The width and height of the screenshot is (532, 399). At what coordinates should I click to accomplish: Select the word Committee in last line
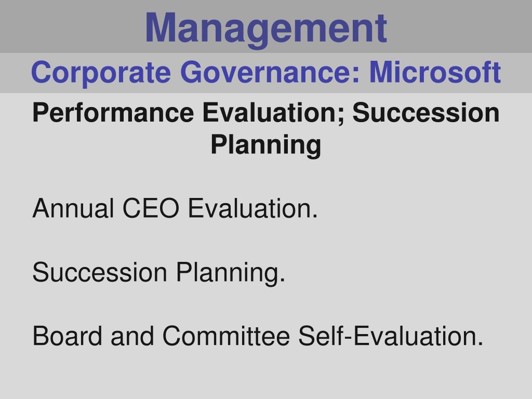pyautogui.click(x=227, y=336)
